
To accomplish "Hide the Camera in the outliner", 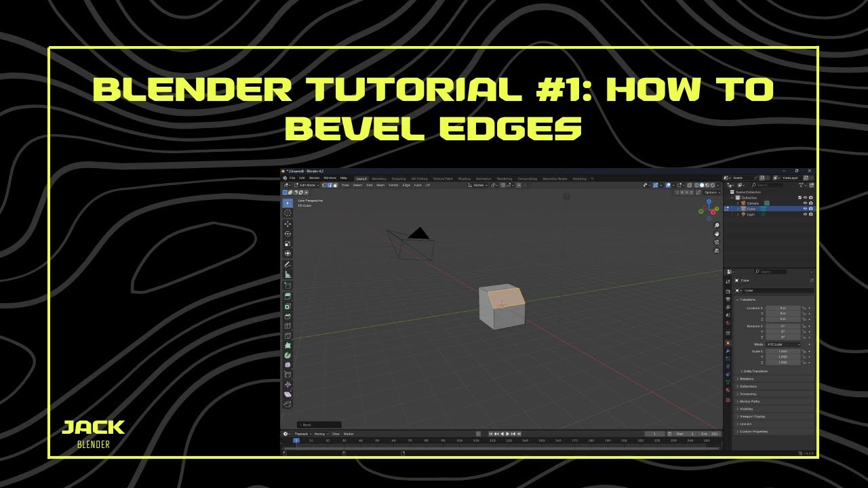I will 805,203.
